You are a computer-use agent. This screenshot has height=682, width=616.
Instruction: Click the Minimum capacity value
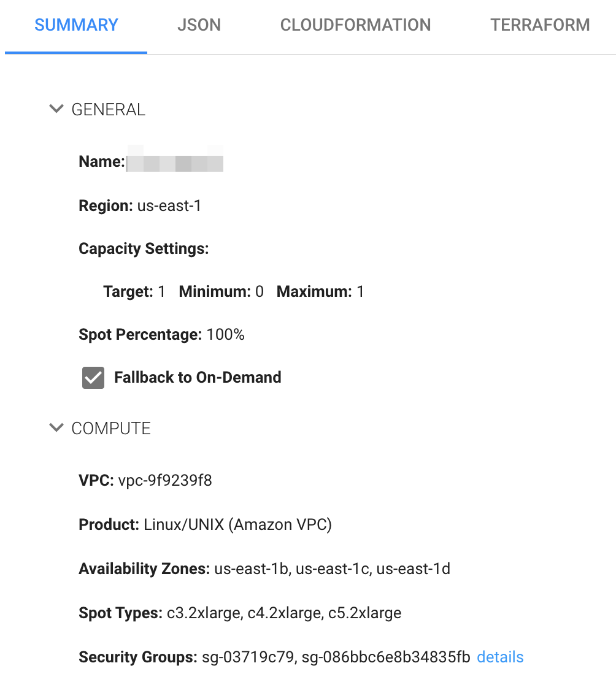260,292
